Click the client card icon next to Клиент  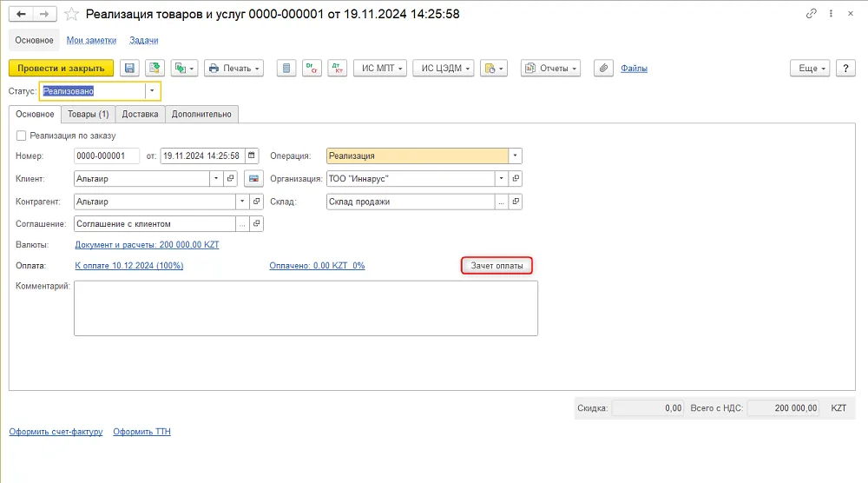pyautogui.click(x=253, y=179)
